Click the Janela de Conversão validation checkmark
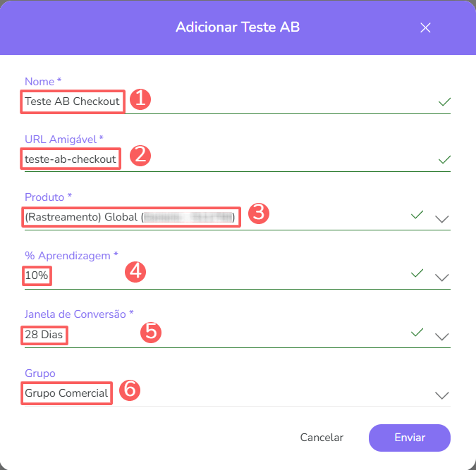 click(x=417, y=332)
